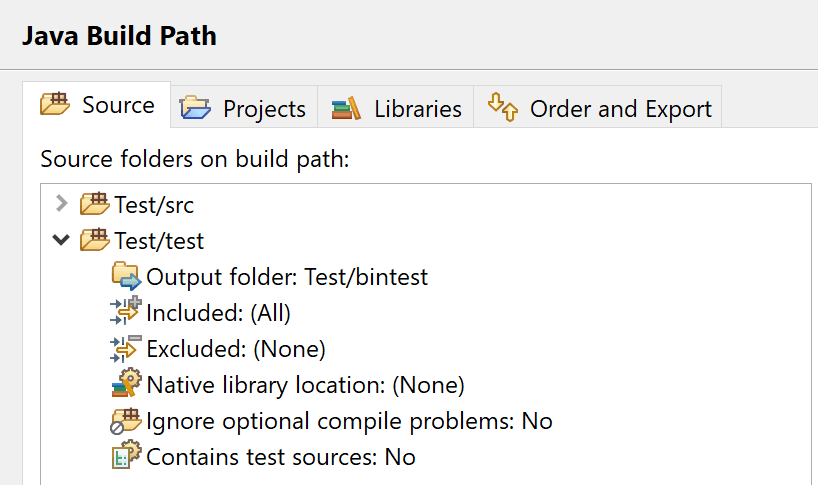Screen dimensions: 818x485
Task: Click the Libraries books icon
Action: [346, 108]
